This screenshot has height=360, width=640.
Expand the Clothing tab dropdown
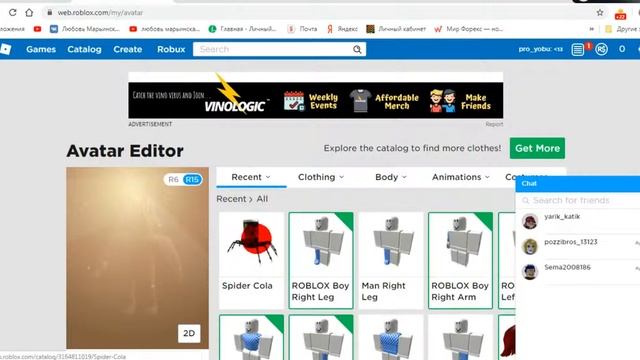click(321, 177)
